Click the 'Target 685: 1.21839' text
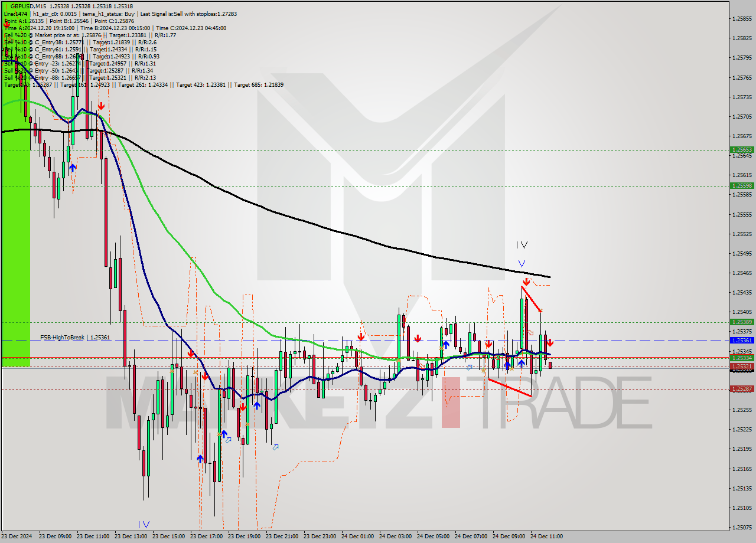The height and width of the screenshot is (543, 756). point(259,84)
